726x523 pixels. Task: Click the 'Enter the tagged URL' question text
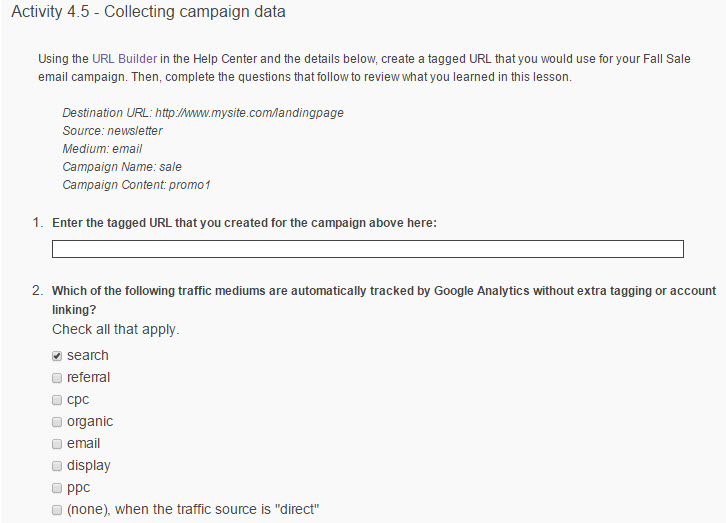pyautogui.click(x=244, y=223)
